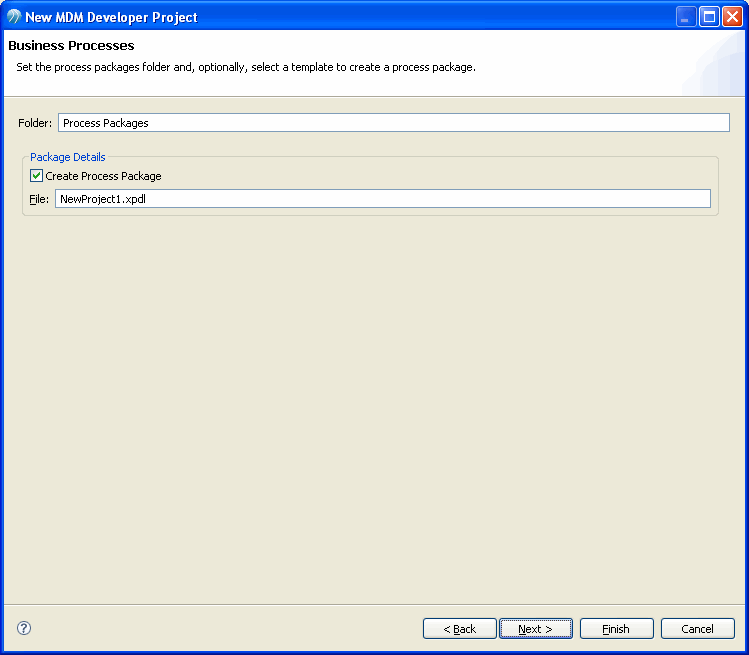Screen dimensions: 749x655
Task: Click into the Folder text field
Action: click(394, 123)
